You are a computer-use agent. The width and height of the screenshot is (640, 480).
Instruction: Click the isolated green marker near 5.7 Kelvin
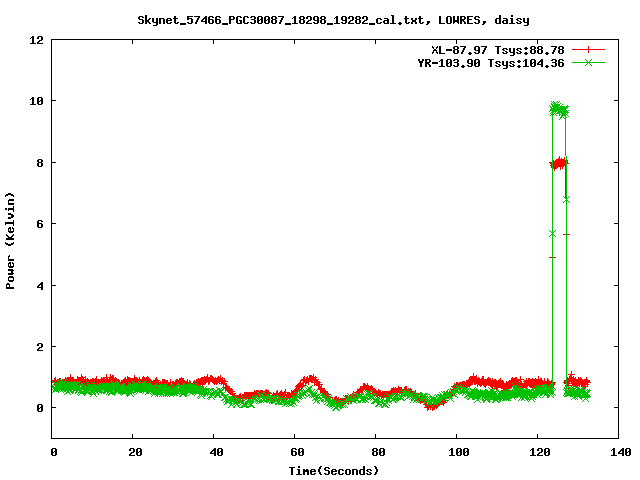553,233
